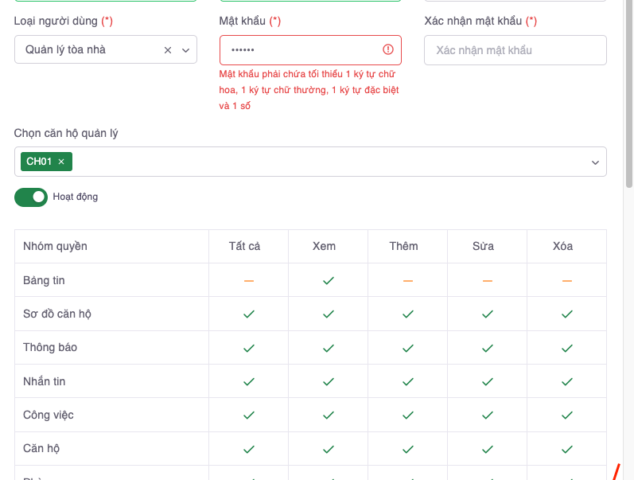This screenshot has height=480, width=634.
Task: Toggle the Thêm permission for Nhắn tin
Action: click(407, 382)
